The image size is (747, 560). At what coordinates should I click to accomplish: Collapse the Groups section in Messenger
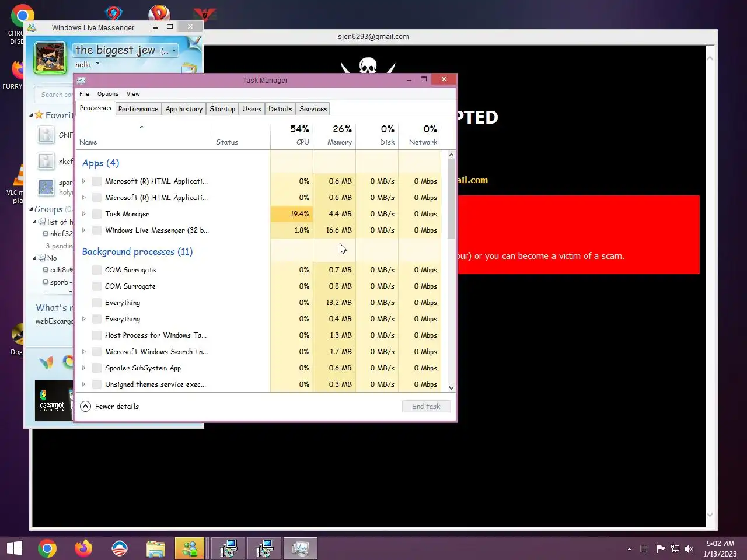(x=31, y=209)
